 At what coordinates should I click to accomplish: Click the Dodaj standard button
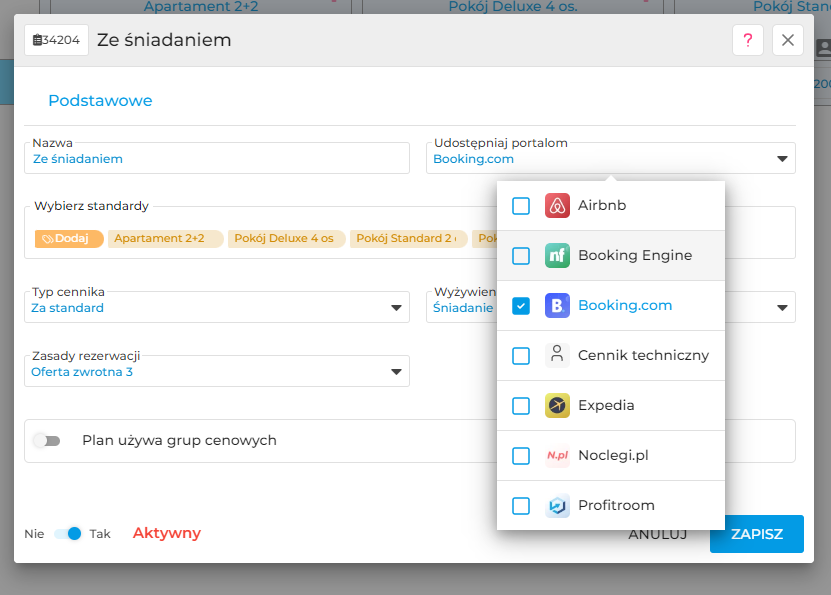click(69, 238)
